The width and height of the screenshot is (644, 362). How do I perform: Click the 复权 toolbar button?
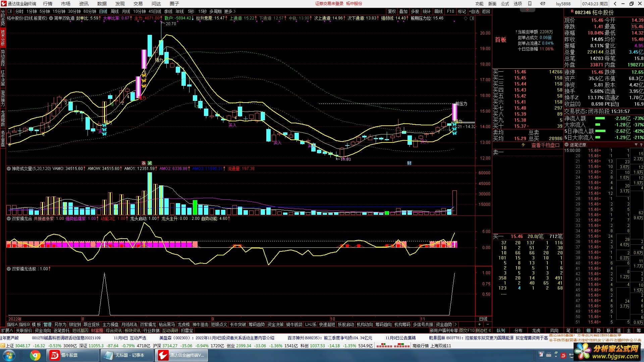(392, 11)
